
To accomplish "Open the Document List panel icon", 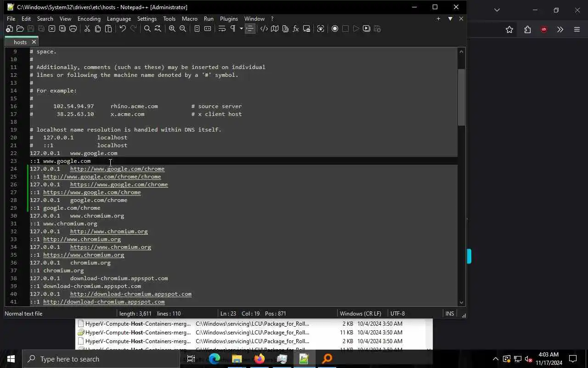I will click(x=285, y=29).
